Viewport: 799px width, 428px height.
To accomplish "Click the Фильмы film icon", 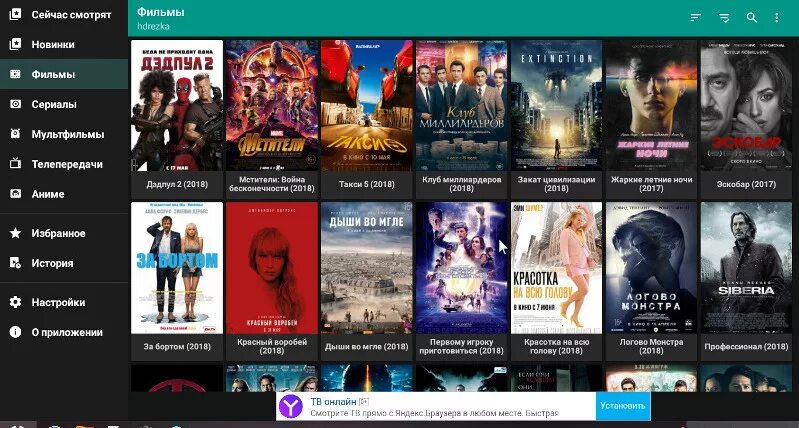I will pos(15,74).
